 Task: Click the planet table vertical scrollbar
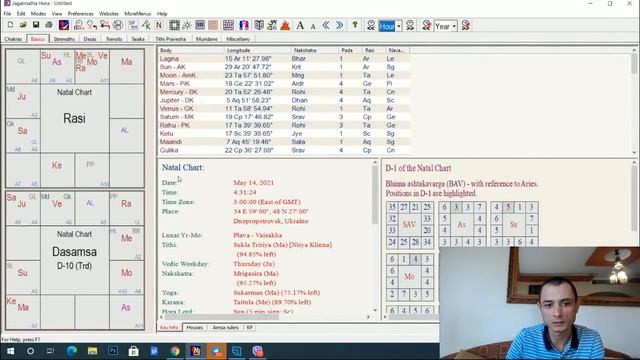click(x=634, y=101)
